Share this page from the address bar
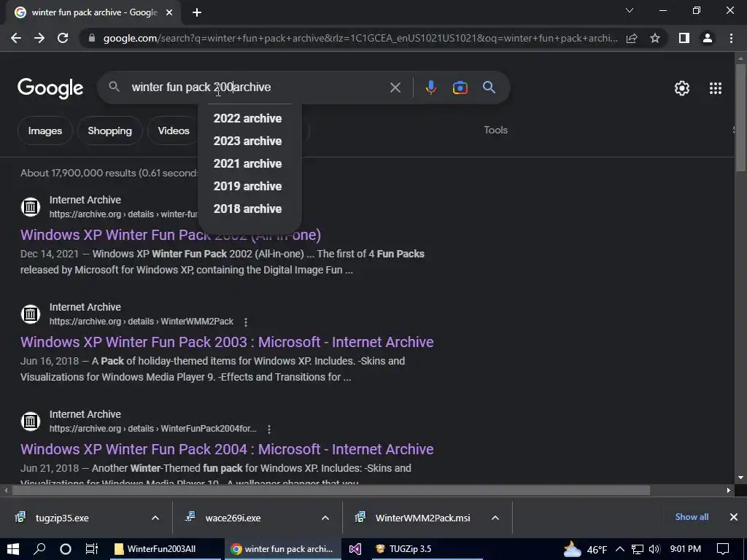Screen dimensions: 747x560 click(x=632, y=38)
